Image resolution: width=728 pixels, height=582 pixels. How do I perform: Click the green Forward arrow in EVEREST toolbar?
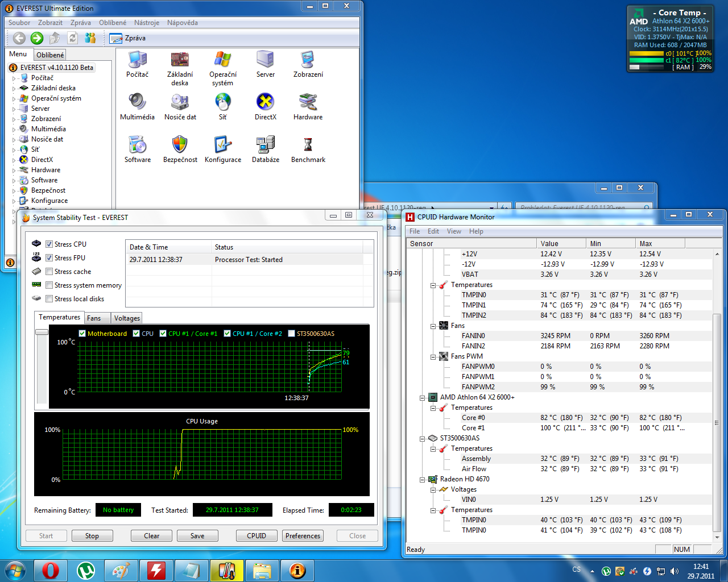pyautogui.click(x=37, y=38)
